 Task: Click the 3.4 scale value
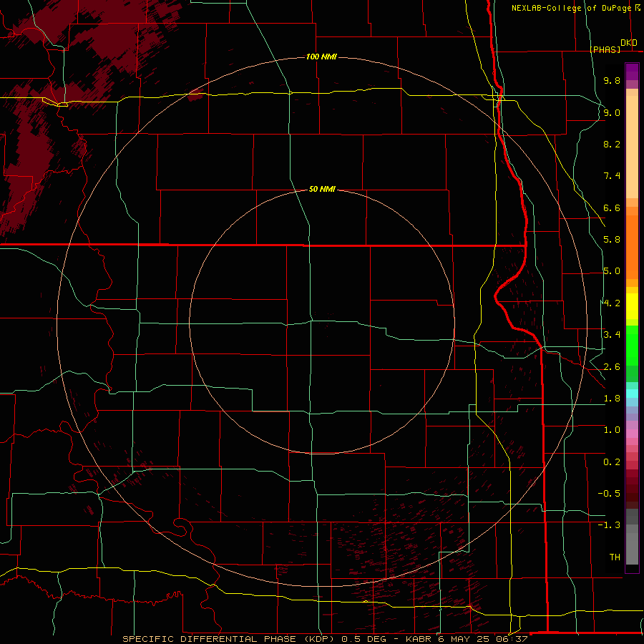tap(612, 335)
